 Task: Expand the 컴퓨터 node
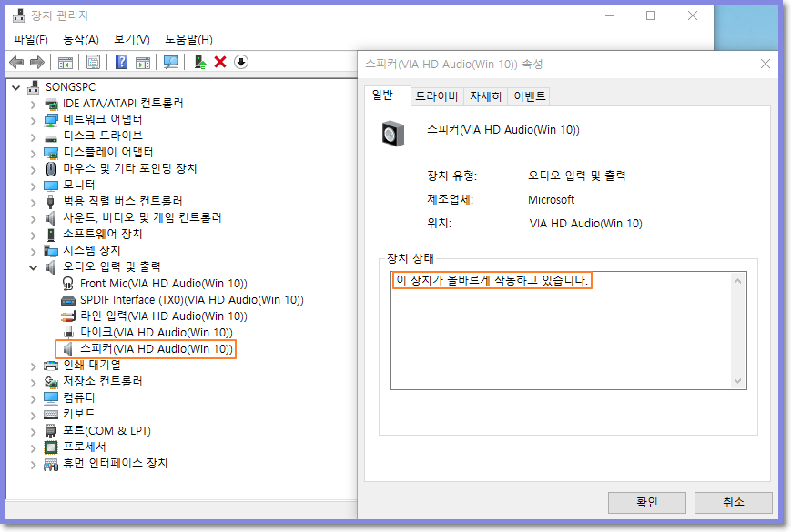point(34,399)
